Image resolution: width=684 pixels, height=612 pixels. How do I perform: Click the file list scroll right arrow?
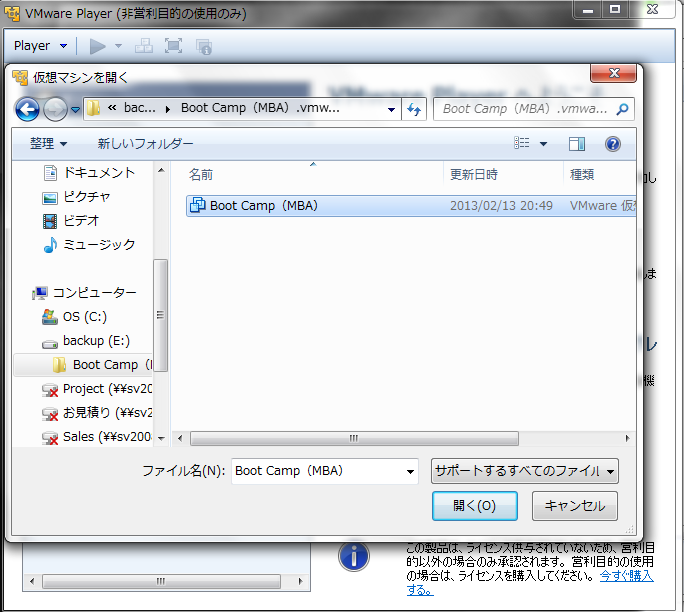627,438
